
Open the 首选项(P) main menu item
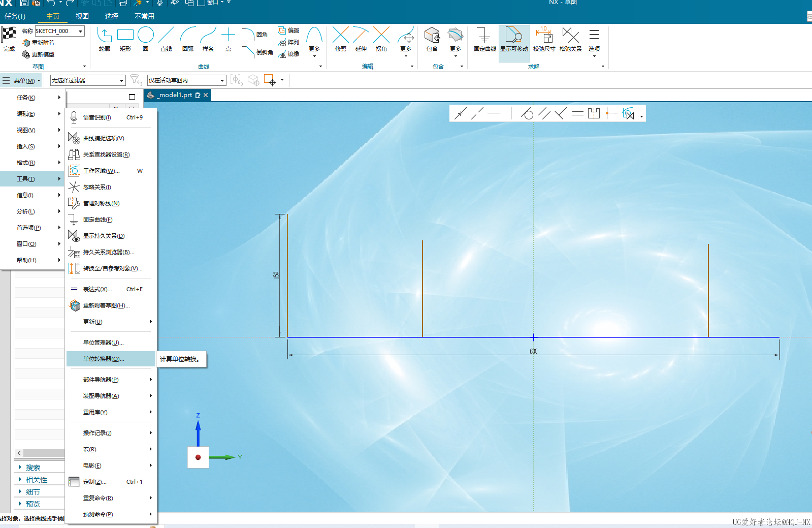tap(32, 228)
